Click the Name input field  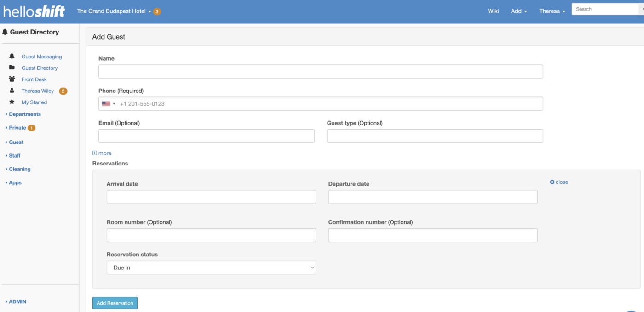click(321, 71)
